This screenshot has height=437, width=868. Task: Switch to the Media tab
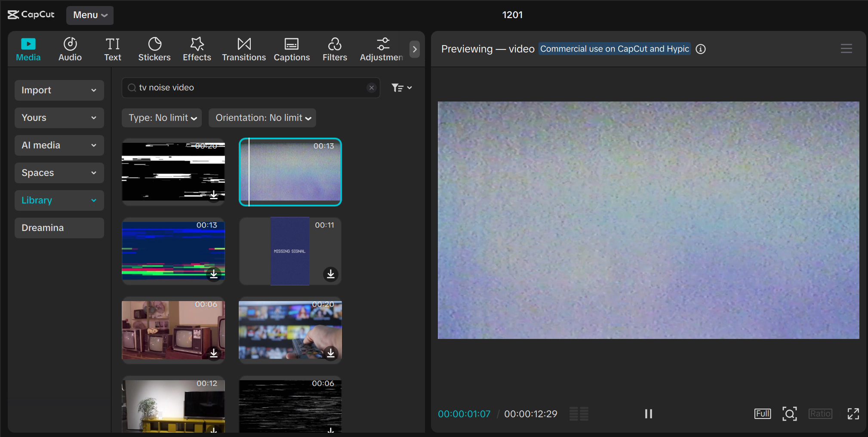28,49
